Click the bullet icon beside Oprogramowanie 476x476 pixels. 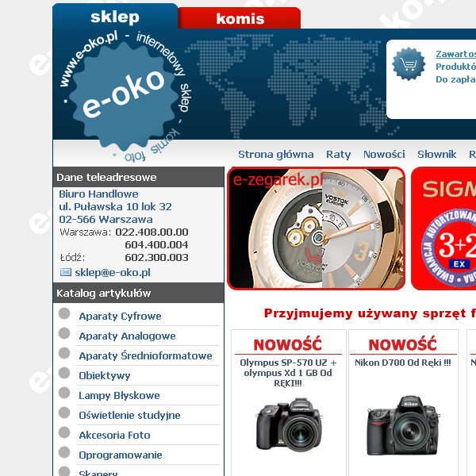coord(64,452)
